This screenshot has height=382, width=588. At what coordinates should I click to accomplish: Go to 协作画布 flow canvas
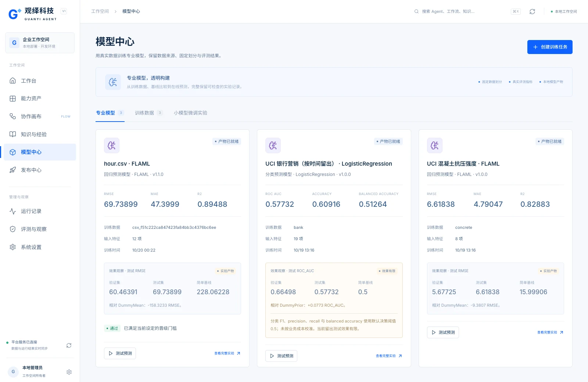(40, 116)
